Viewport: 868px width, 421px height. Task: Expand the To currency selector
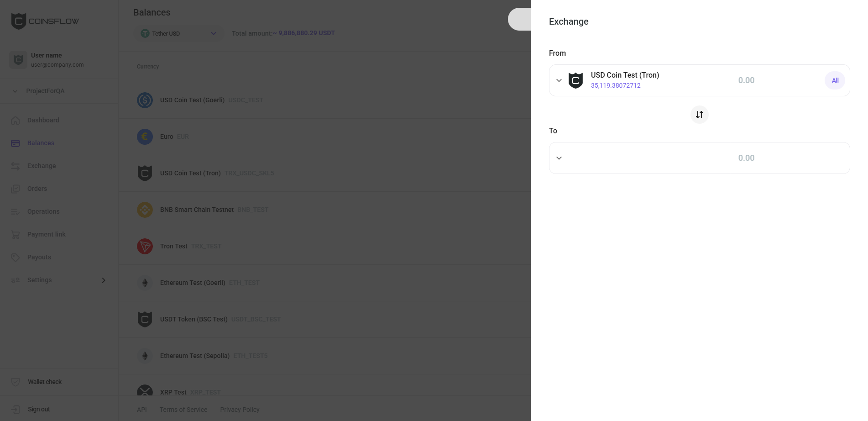(x=559, y=158)
